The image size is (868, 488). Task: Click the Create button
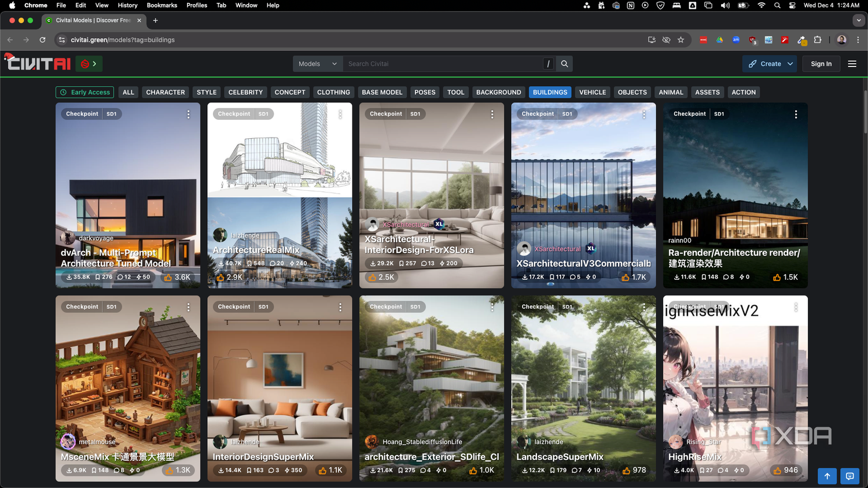click(764, 64)
